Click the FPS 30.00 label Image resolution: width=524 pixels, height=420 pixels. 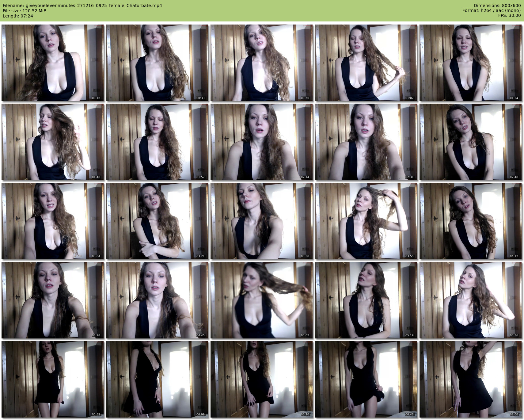point(509,16)
